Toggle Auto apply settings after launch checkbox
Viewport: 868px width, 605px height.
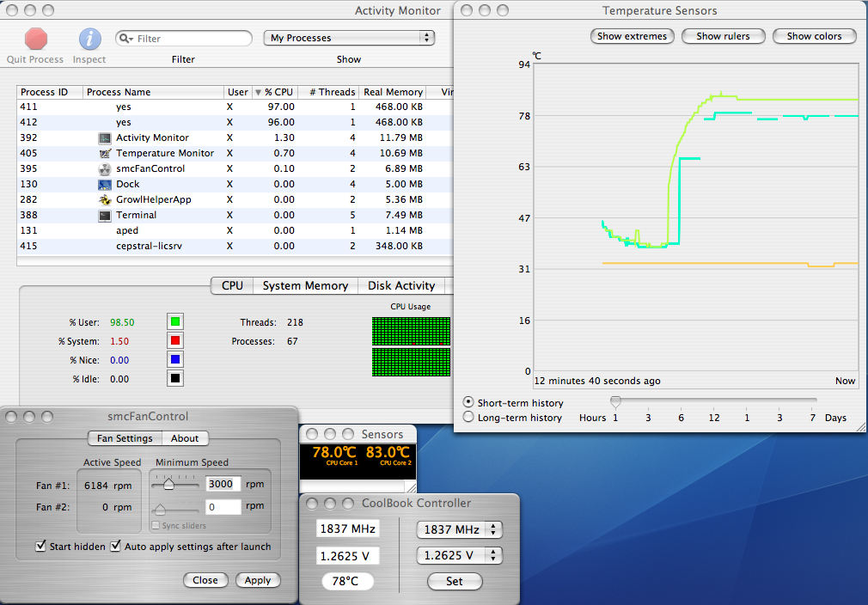115,546
